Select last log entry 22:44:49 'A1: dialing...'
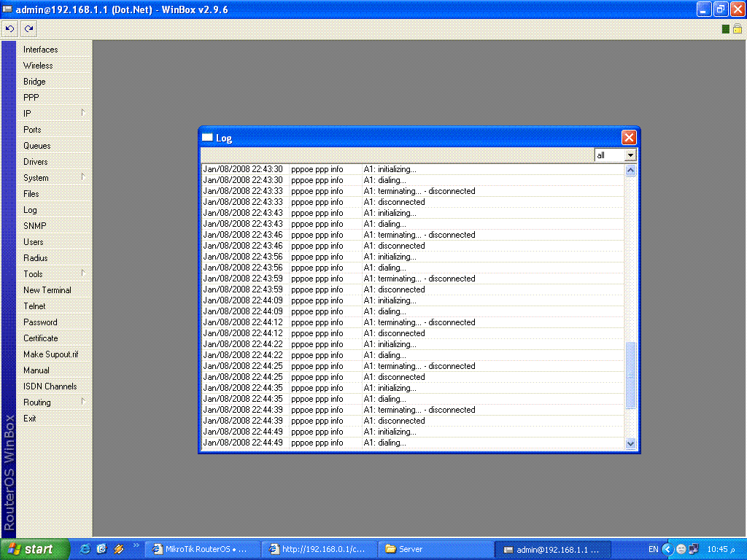The width and height of the screenshot is (747, 560). [413, 443]
